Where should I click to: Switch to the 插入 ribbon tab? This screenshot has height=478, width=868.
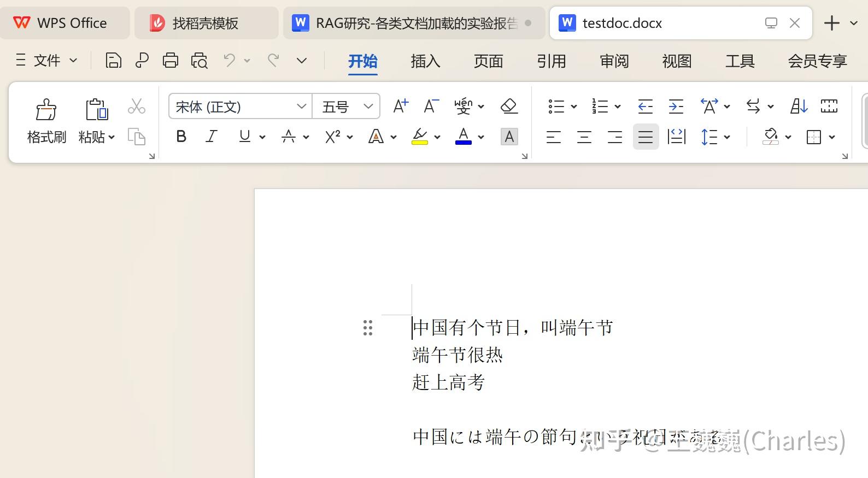click(426, 61)
